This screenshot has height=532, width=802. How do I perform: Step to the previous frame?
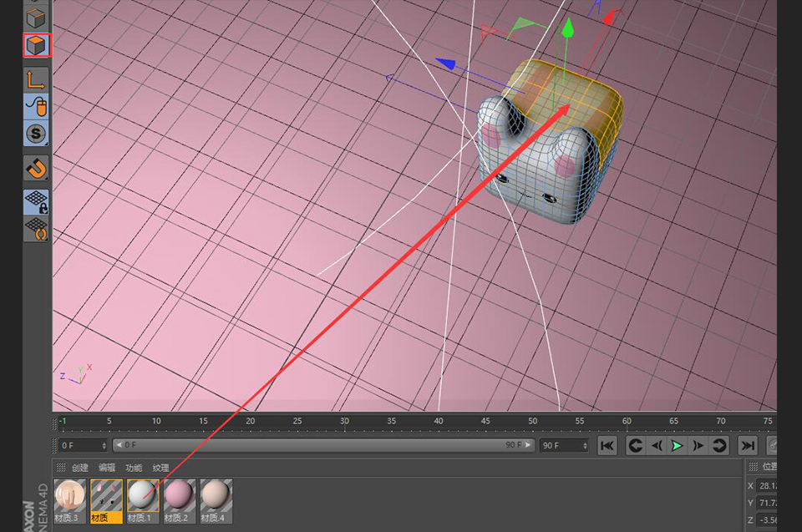[x=656, y=446]
